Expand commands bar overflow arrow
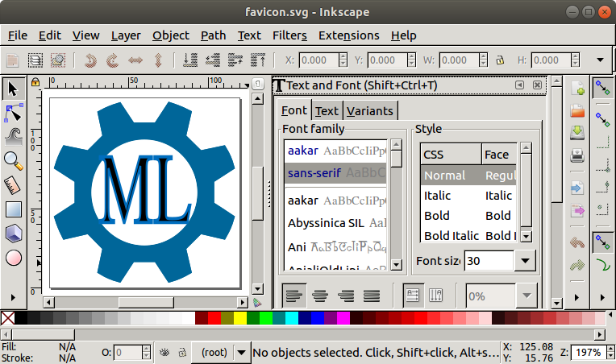The image size is (616, 364). pyautogui.click(x=576, y=297)
